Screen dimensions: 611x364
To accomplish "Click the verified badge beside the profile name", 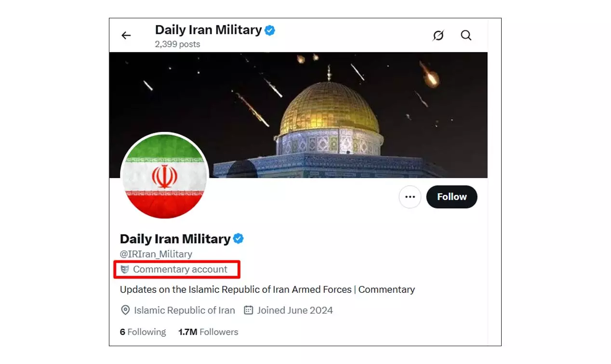I will 239,239.
